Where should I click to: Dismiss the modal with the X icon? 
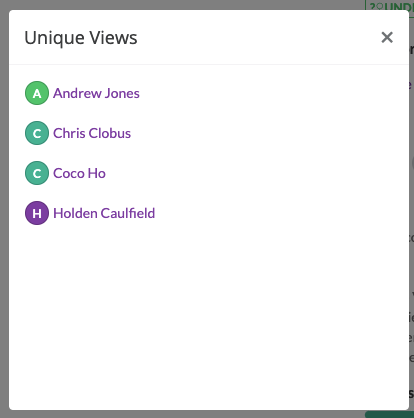387,37
